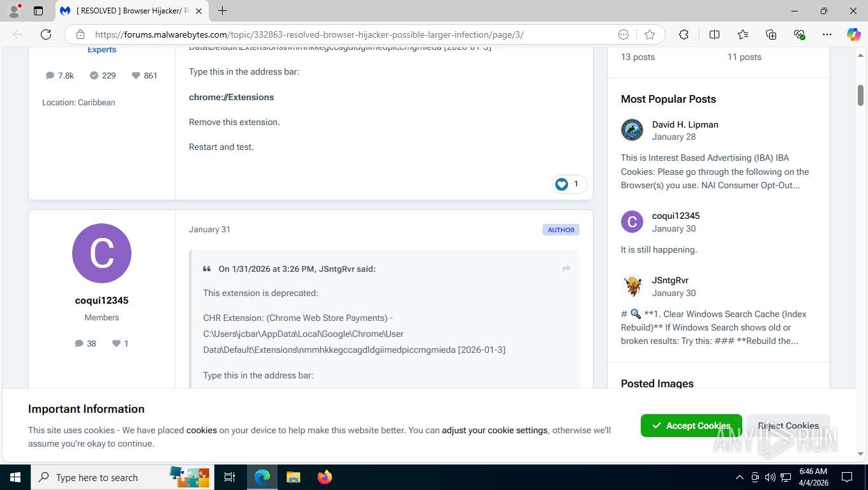Open Settings and more ellipsis menu
The width and height of the screenshot is (868, 490).
[827, 34]
